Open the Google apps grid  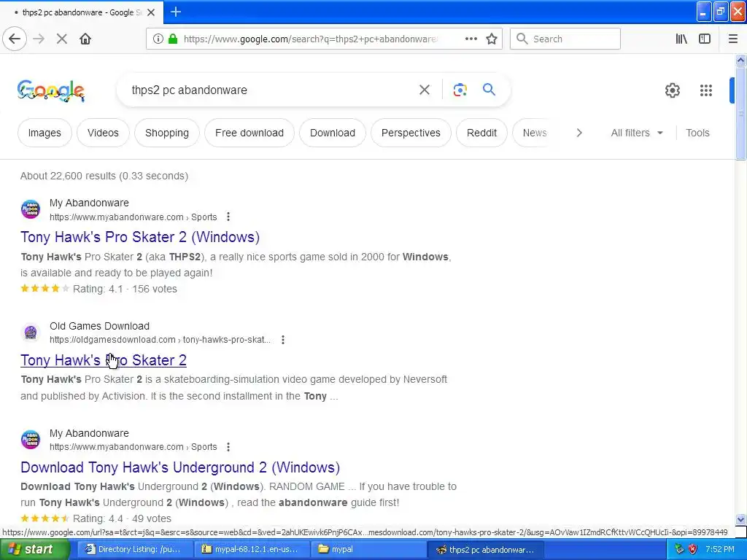[x=706, y=90]
